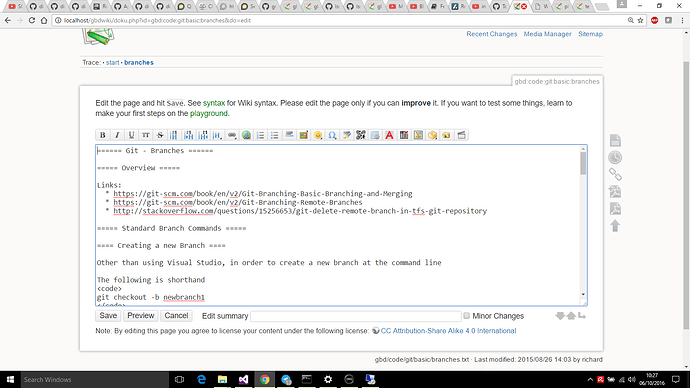Apply monospaced (TT) text formatting
The width and height of the screenshot is (690, 388).
pyautogui.click(x=146, y=135)
